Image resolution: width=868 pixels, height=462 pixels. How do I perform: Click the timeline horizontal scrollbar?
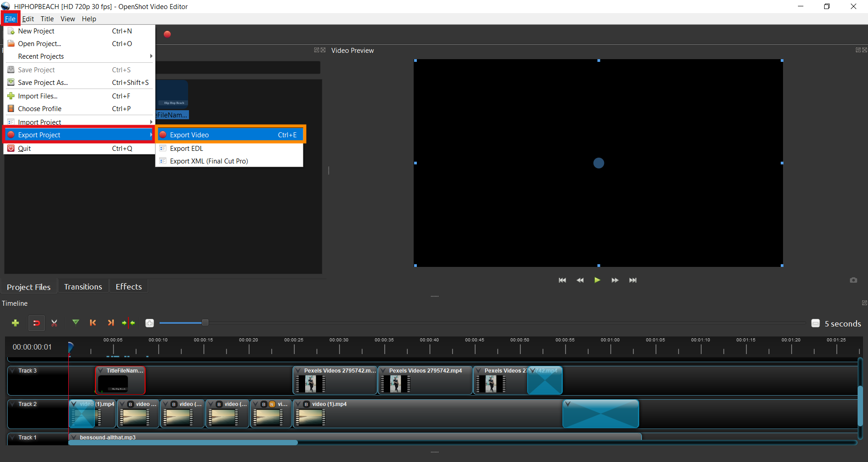183,443
